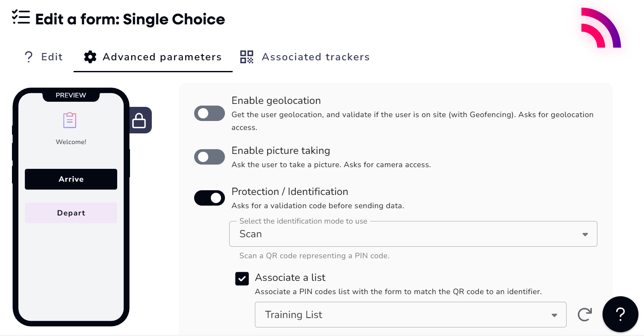
Task: Click the pink signal logo icon
Action: point(600,28)
